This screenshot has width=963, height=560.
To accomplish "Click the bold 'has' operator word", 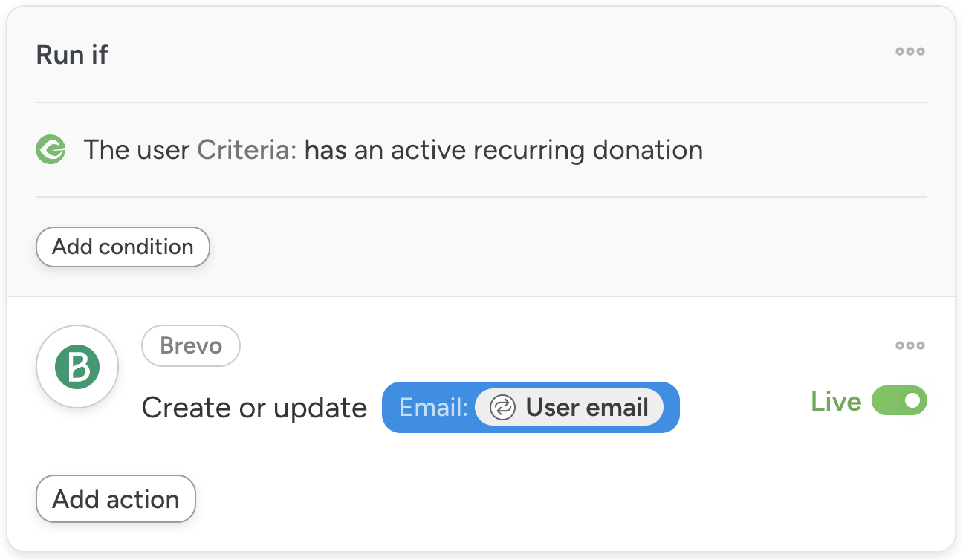I will (x=325, y=150).
